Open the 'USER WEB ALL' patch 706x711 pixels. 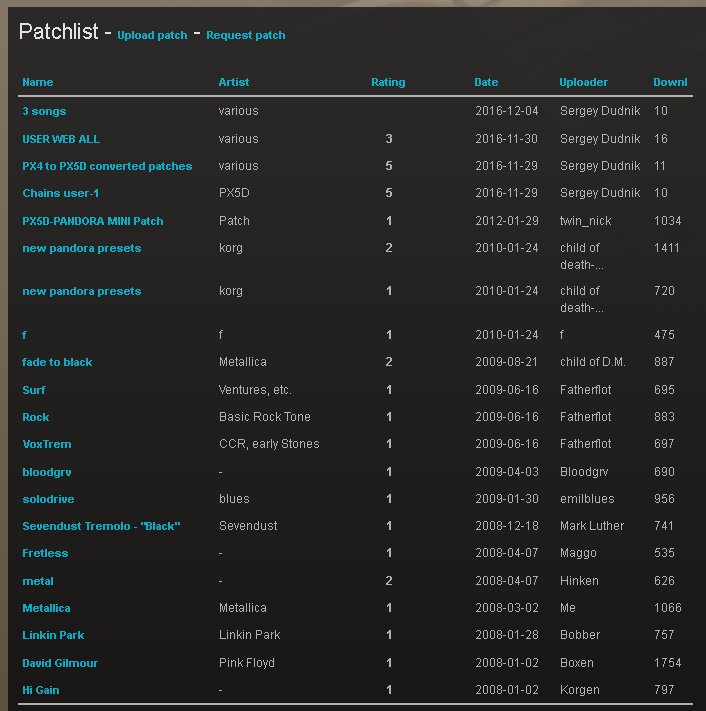(61, 139)
